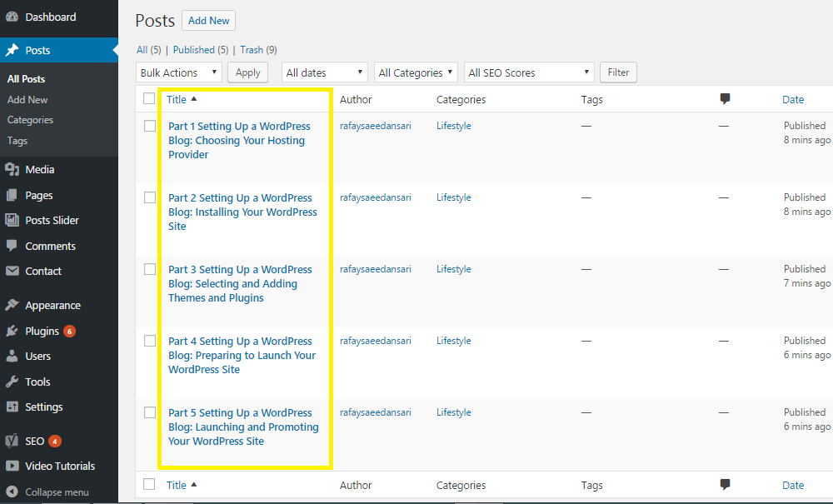Click the Tools wrench icon

pyautogui.click(x=12, y=382)
